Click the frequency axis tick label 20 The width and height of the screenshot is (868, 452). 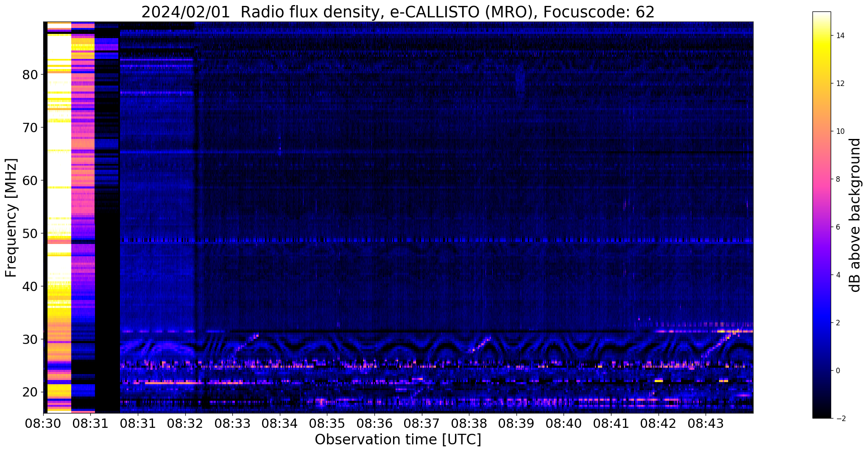[31, 392]
